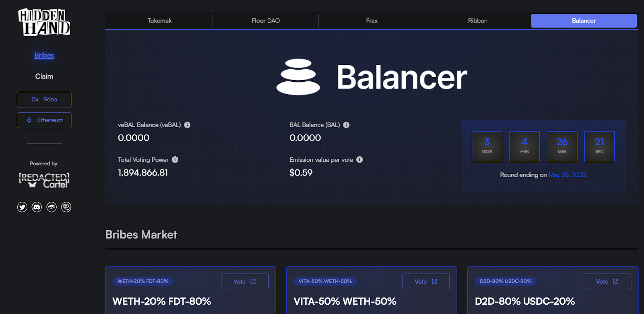Go to the Claim page
This screenshot has width=644, height=314.
coord(44,76)
